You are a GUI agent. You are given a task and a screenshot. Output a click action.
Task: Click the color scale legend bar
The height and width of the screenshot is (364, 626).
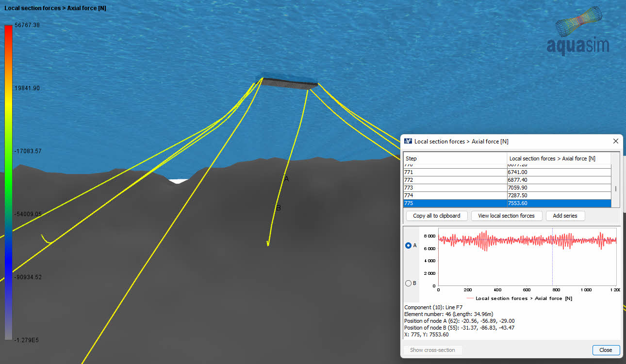click(x=8, y=182)
